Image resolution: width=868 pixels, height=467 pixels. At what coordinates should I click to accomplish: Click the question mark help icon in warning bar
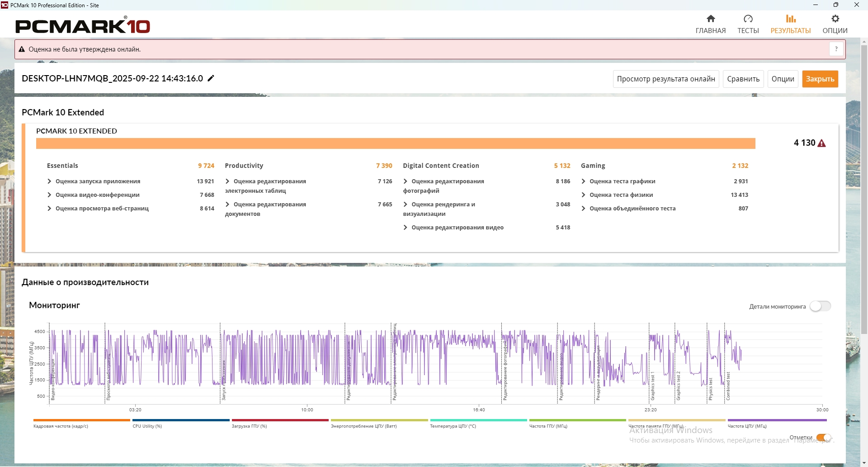coord(836,49)
